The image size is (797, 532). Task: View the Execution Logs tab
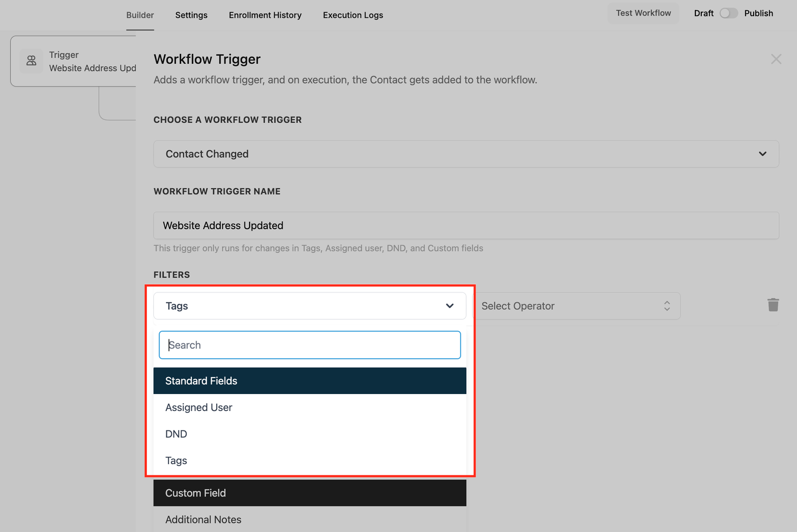[x=353, y=15]
